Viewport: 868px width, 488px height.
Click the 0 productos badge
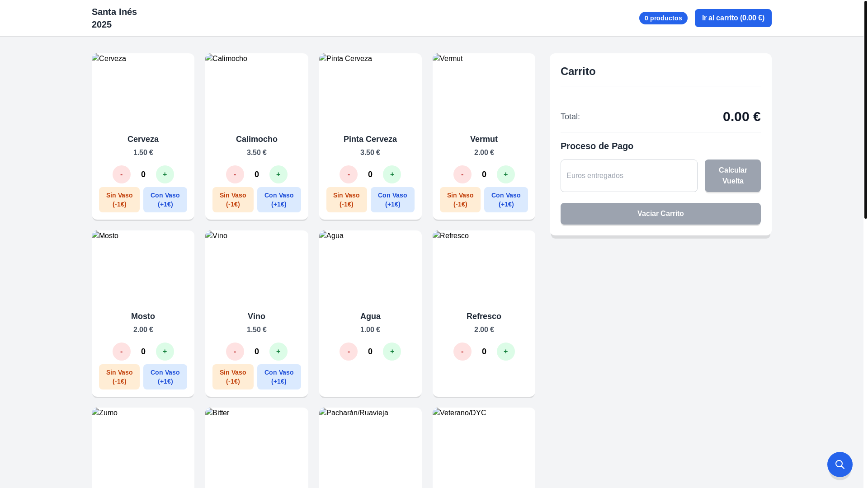(663, 18)
